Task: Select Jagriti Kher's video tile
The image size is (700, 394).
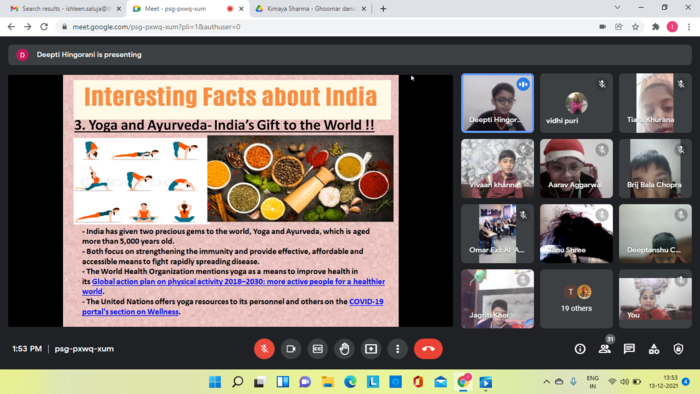Action: click(497, 299)
